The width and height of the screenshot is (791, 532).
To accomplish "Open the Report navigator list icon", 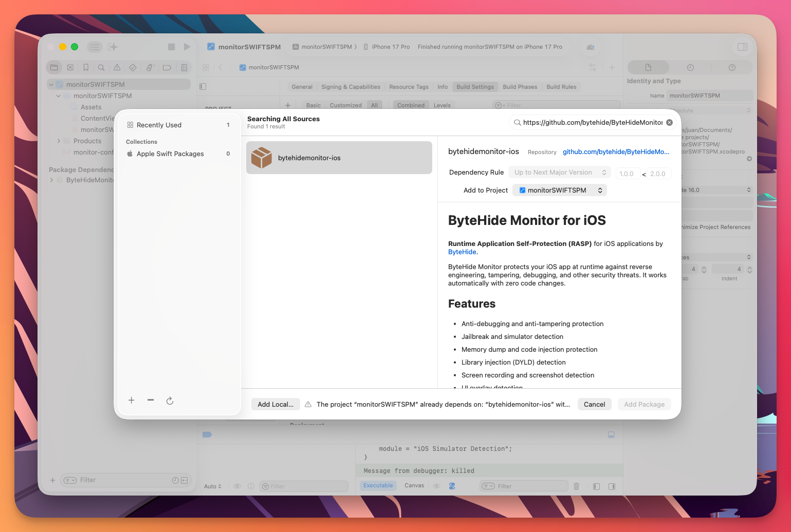I will [x=184, y=67].
